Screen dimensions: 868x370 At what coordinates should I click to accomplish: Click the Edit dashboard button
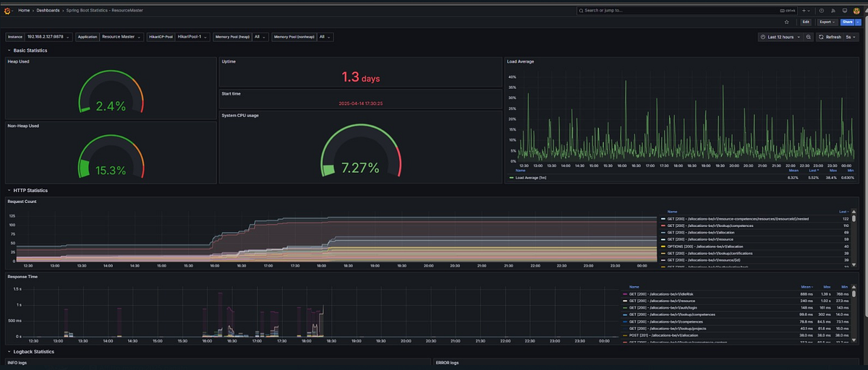pyautogui.click(x=806, y=22)
